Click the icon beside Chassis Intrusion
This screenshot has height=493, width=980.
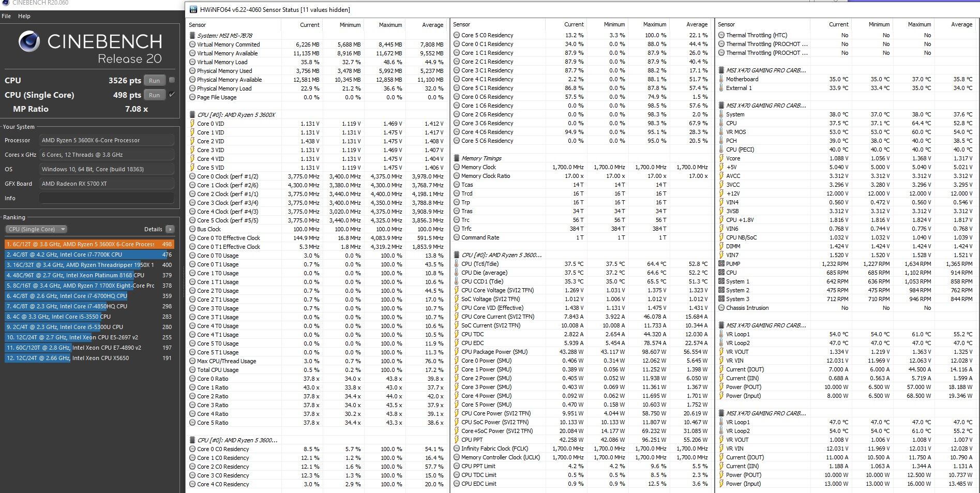click(721, 308)
